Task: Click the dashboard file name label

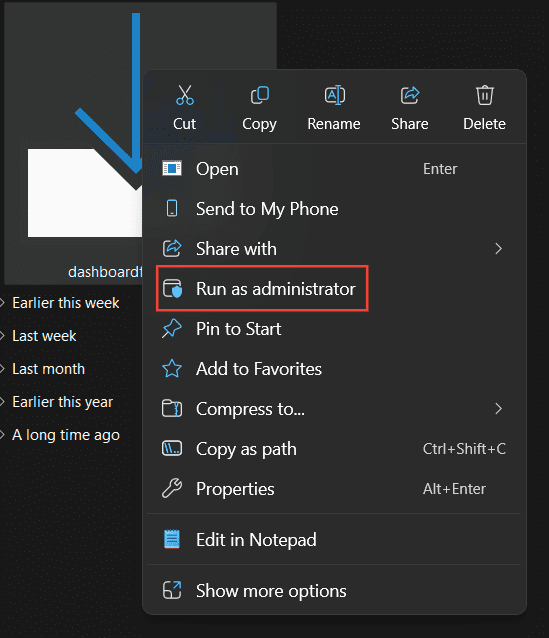Action: 105,272
